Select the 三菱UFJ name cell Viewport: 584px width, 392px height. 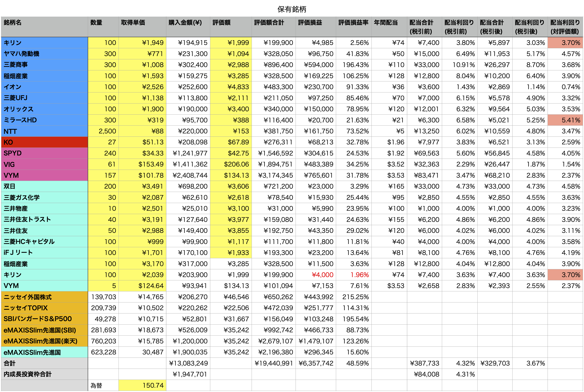pyautogui.click(x=45, y=98)
